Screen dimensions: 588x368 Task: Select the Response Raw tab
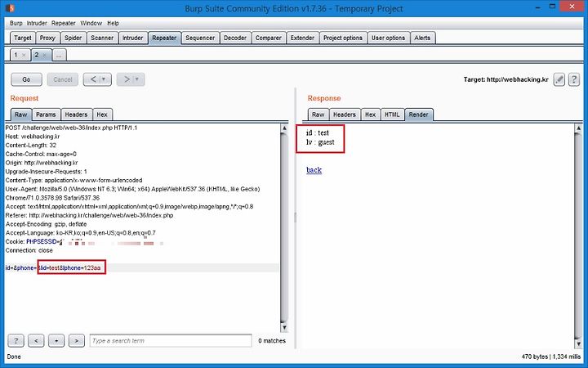point(318,114)
